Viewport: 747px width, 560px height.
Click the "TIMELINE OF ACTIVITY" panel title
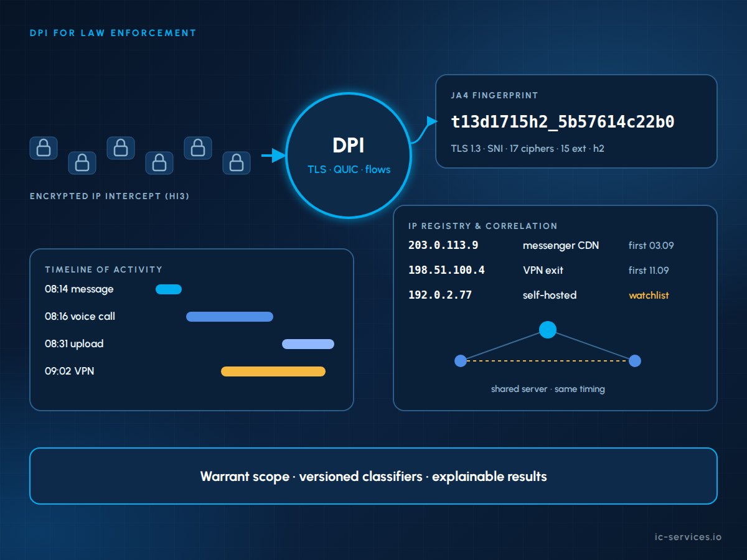tap(103, 269)
